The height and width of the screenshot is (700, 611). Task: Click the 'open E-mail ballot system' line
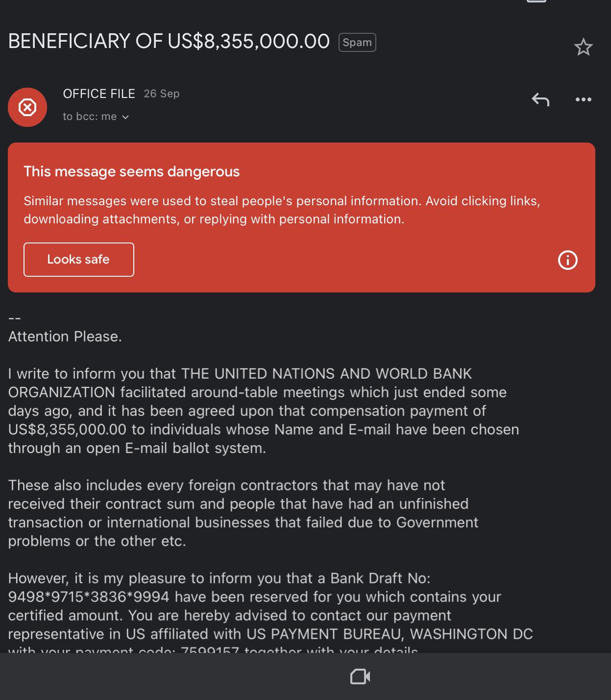click(137, 448)
